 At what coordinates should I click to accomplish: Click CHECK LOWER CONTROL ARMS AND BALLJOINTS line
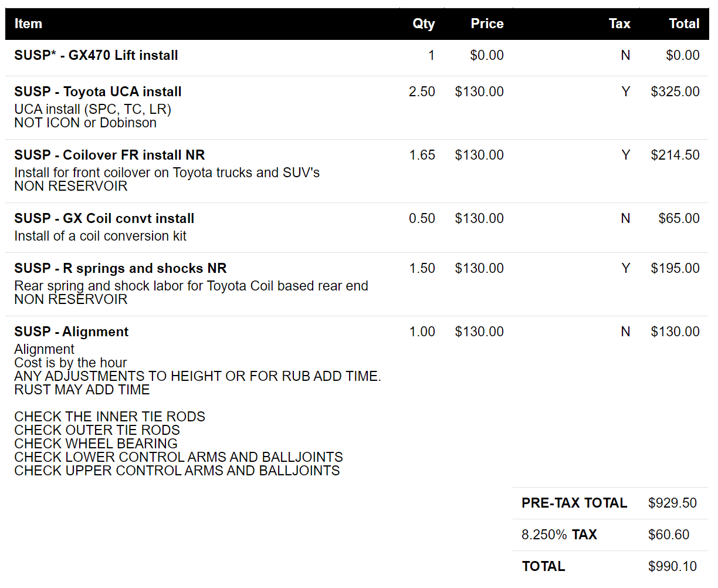point(179,457)
